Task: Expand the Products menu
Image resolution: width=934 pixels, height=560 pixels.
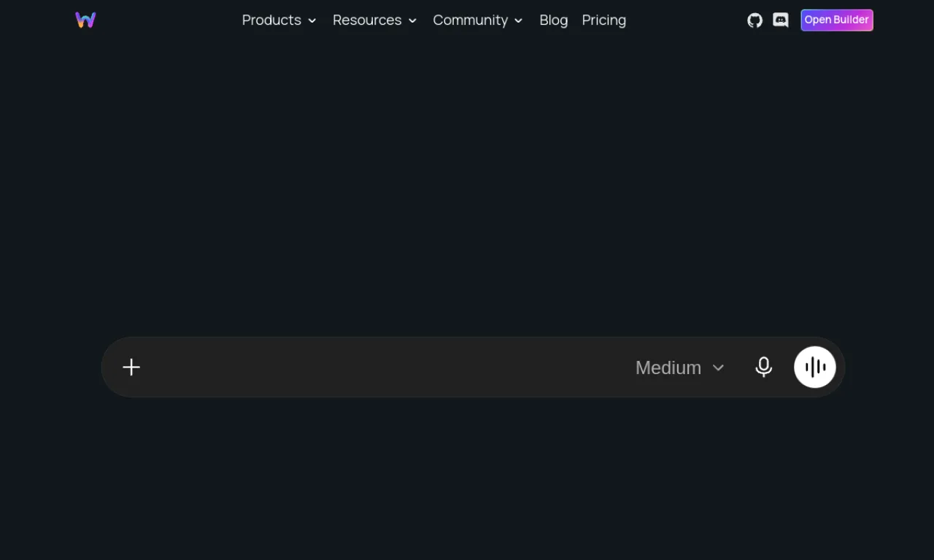Action: tap(279, 20)
